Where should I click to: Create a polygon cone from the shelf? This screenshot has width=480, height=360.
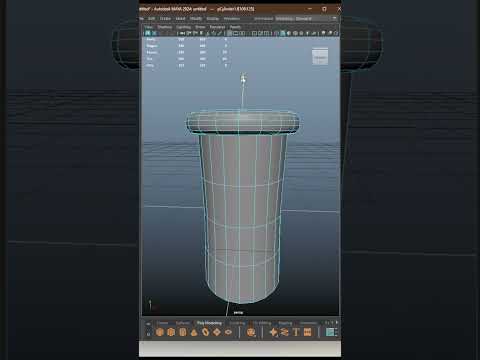coord(194,332)
